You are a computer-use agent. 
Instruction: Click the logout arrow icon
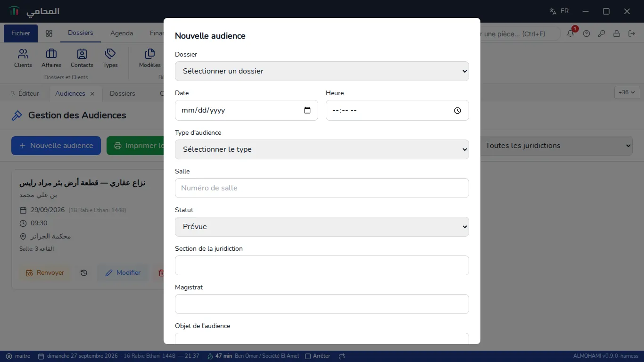(632, 33)
